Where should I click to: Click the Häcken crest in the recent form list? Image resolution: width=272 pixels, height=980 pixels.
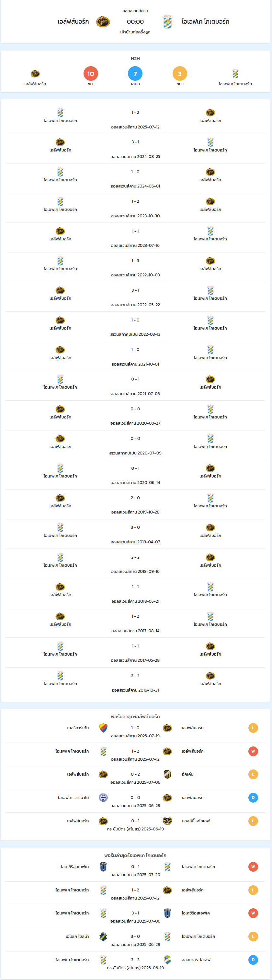coord(167,774)
